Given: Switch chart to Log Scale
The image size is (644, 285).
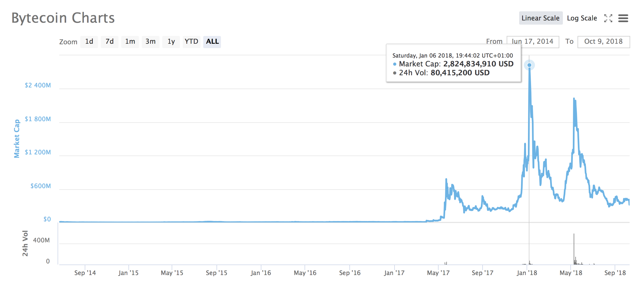Looking at the screenshot, I should click(582, 18).
